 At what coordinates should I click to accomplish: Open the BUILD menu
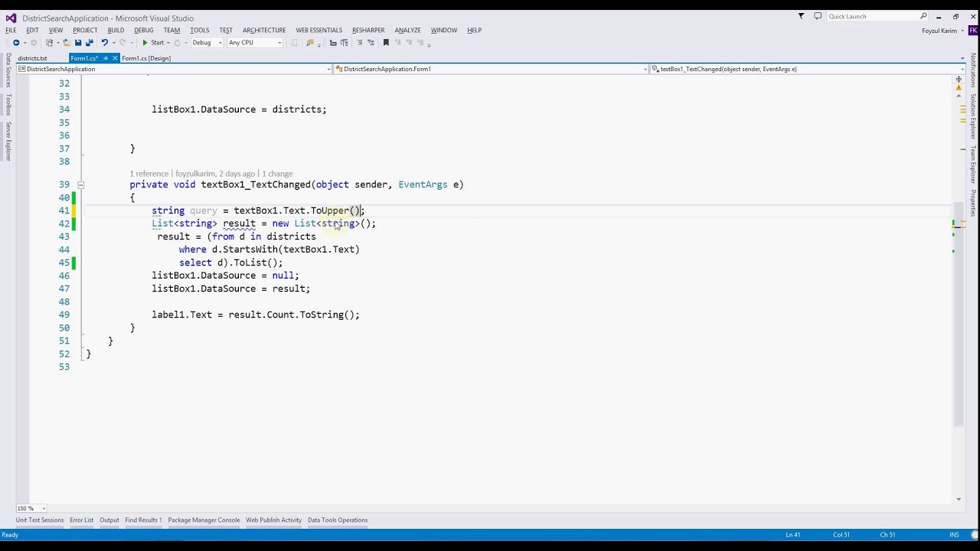tap(116, 31)
